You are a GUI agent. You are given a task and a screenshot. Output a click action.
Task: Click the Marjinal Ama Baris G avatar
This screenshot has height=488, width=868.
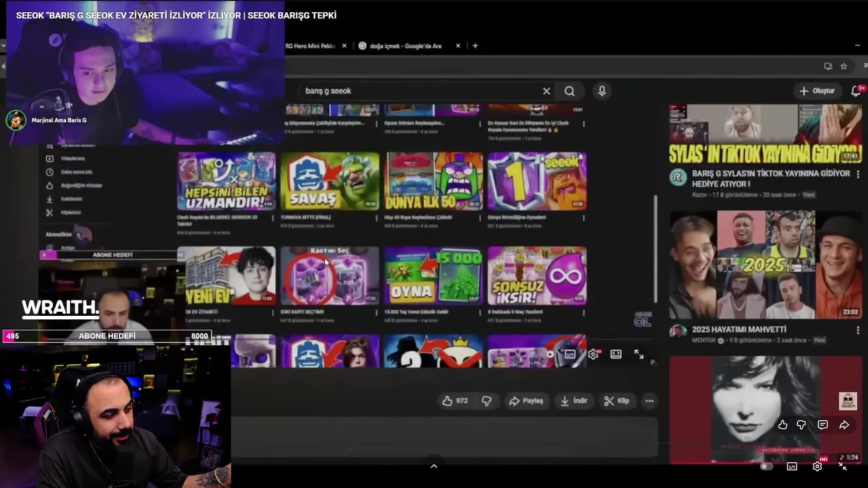pos(16,120)
